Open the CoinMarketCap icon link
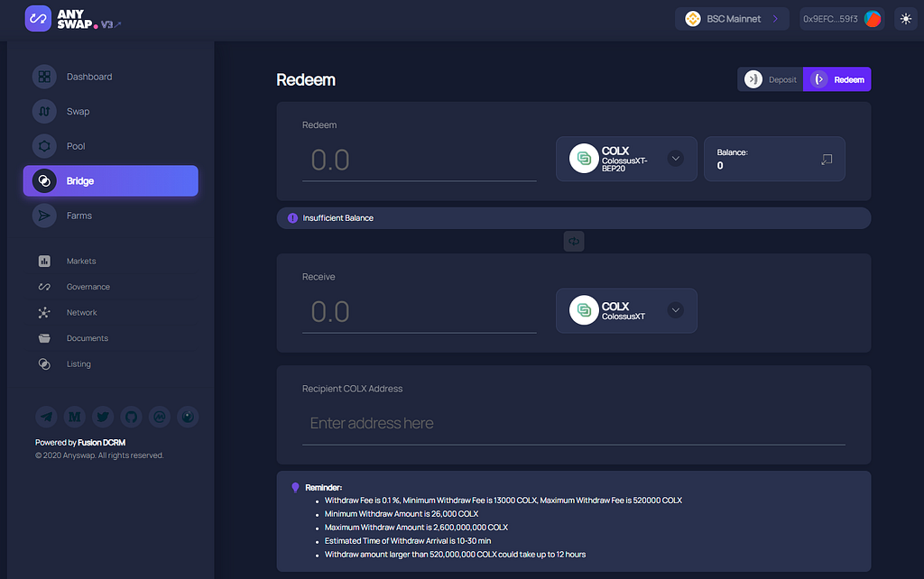The image size is (924, 579). click(159, 417)
